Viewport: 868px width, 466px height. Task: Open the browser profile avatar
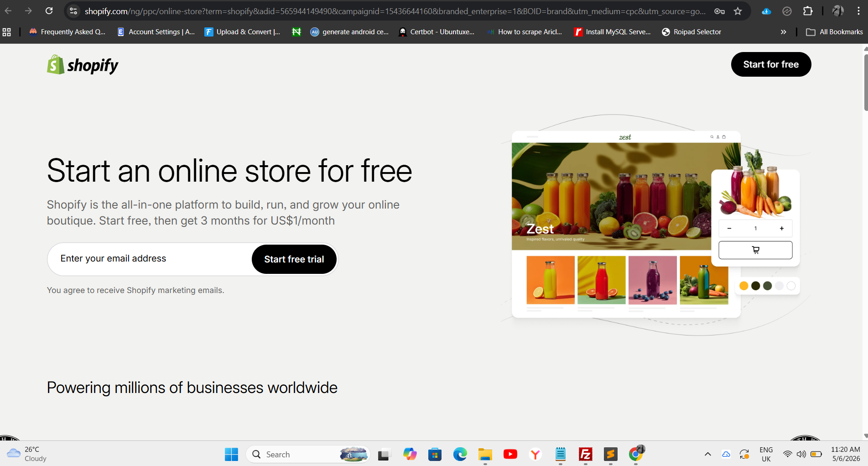(x=838, y=11)
